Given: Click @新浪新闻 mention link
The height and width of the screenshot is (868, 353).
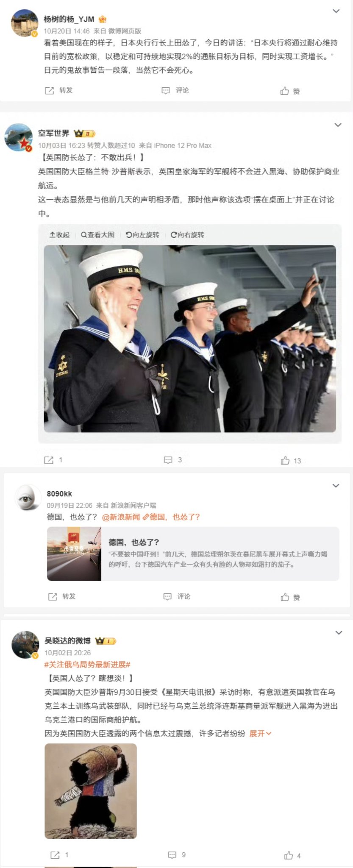Looking at the screenshot, I should (121, 517).
